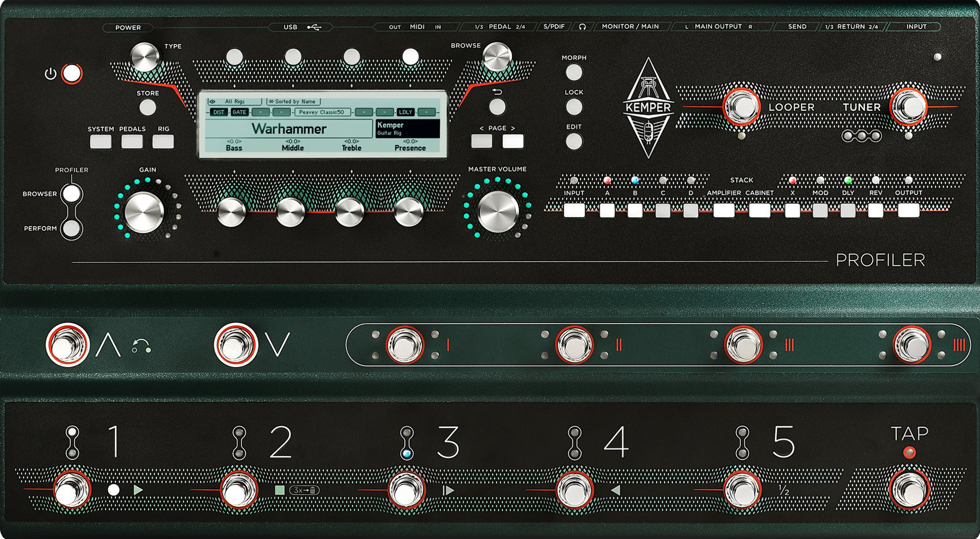The width and height of the screenshot is (980, 539).
Task: Click the MASTER VOLUME knob
Action: pos(497,212)
